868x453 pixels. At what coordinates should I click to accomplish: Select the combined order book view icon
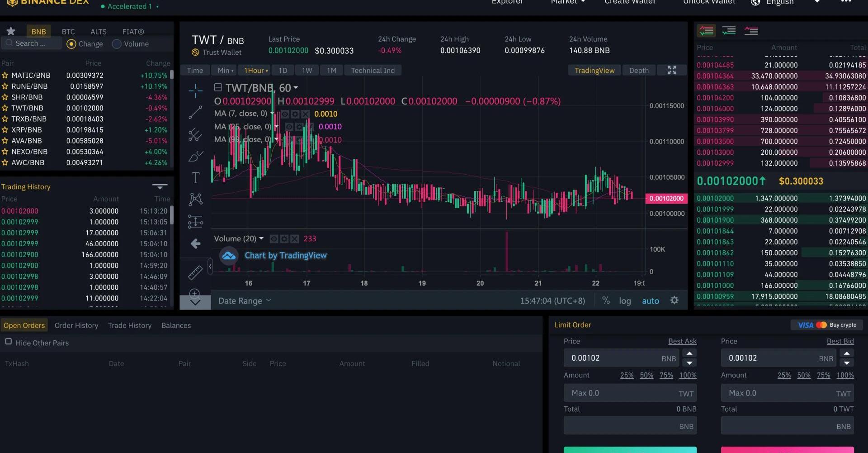click(706, 30)
